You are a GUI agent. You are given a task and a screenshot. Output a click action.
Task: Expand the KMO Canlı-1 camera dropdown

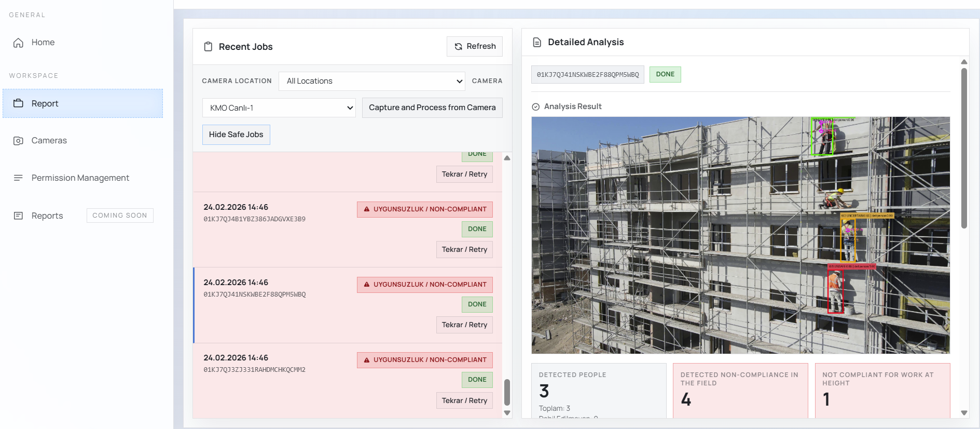tap(279, 108)
